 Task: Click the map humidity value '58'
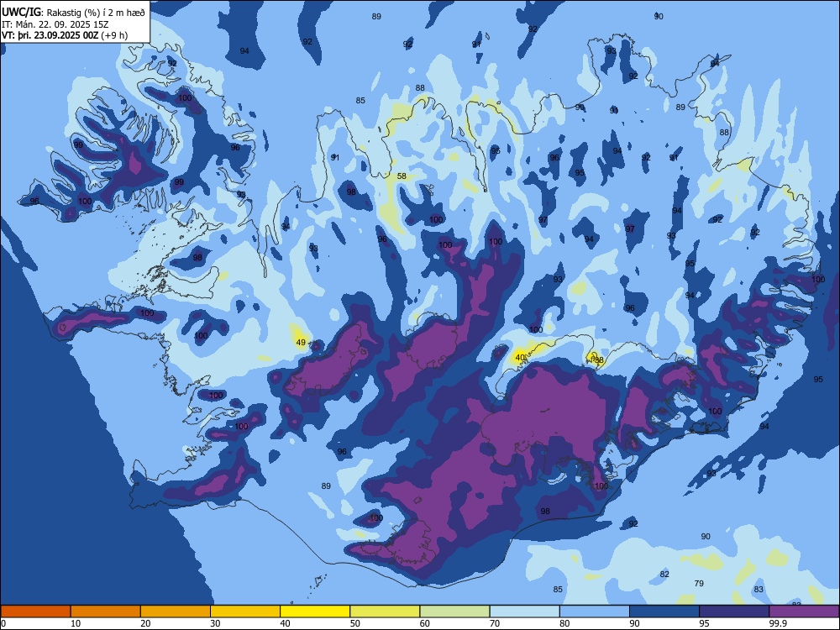point(402,176)
